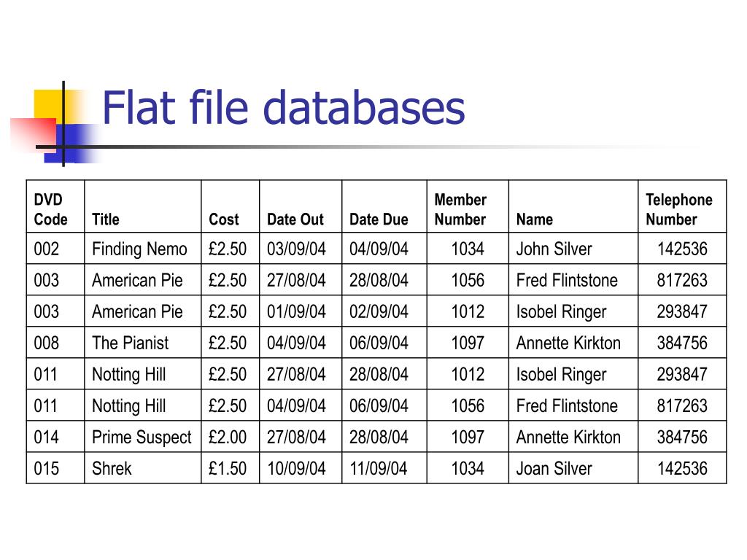Click the 'Flat file databases' slide title

[x=284, y=108]
